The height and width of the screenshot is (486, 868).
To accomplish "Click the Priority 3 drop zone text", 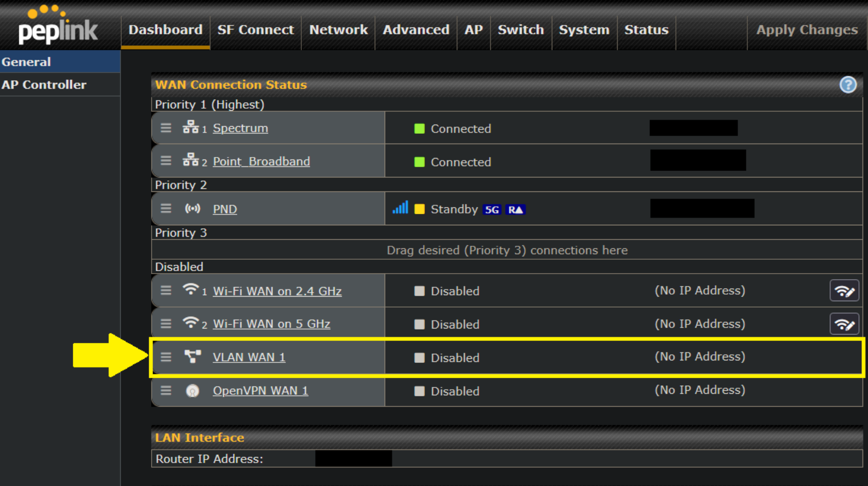I will click(x=507, y=250).
